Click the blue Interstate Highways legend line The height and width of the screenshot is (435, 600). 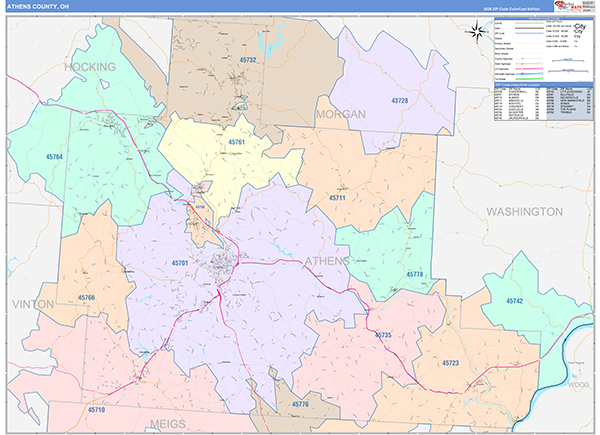(x=529, y=74)
